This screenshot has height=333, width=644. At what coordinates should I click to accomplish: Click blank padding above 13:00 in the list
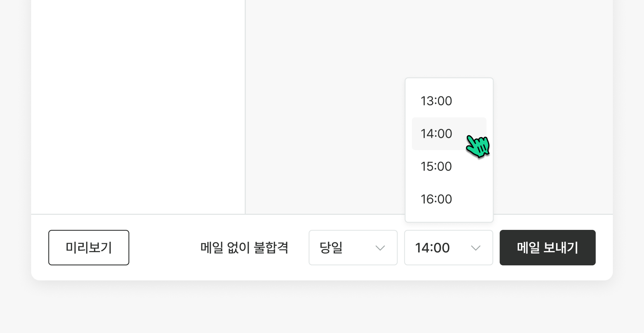click(x=449, y=85)
